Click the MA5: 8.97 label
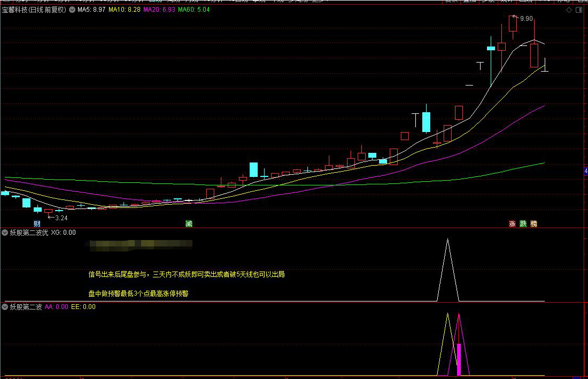This screenshot has height=379, width=588. (x=91, y=10)
